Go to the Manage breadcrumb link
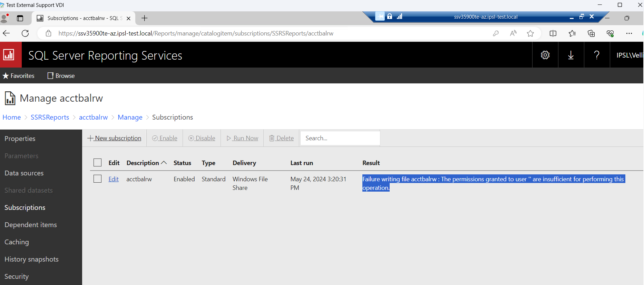The image size is (644, 285). (x=130, y=118)
